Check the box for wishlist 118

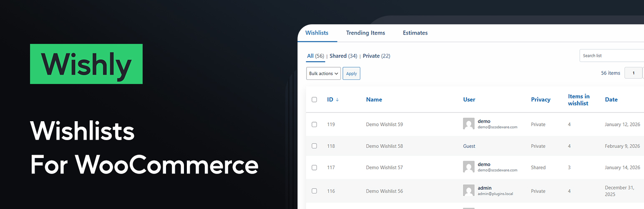[x=314, y=146]
